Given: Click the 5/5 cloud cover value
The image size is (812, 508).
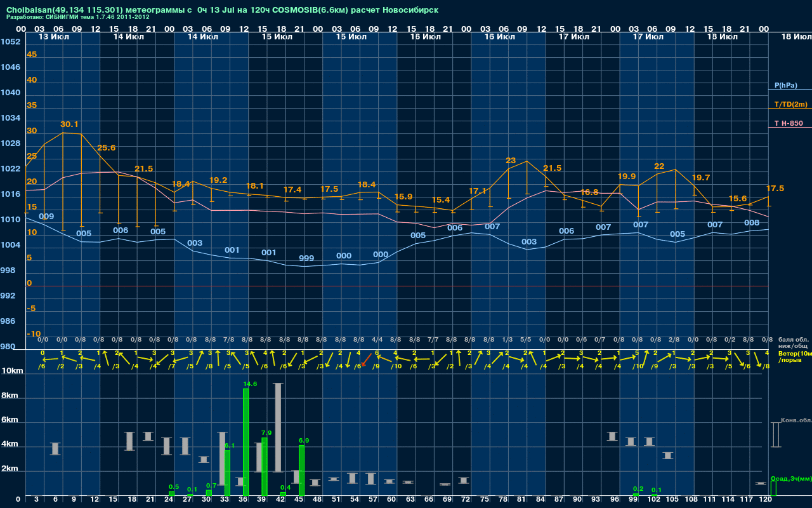Looking at the screenshot, I should pos(525,340).
